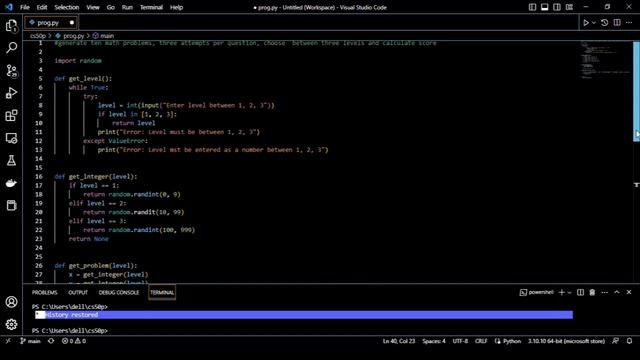Select the Terminal panel tab
This screenshot has width=640, height=360.
162,293
